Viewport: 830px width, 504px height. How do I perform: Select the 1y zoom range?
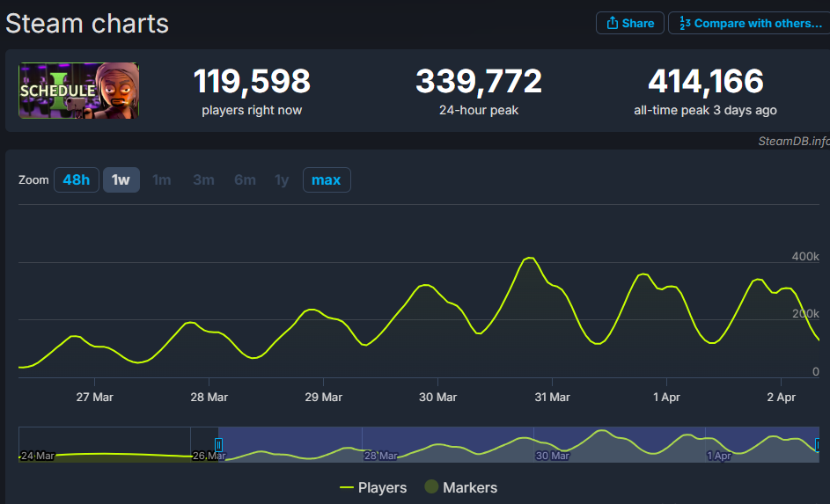282,179
